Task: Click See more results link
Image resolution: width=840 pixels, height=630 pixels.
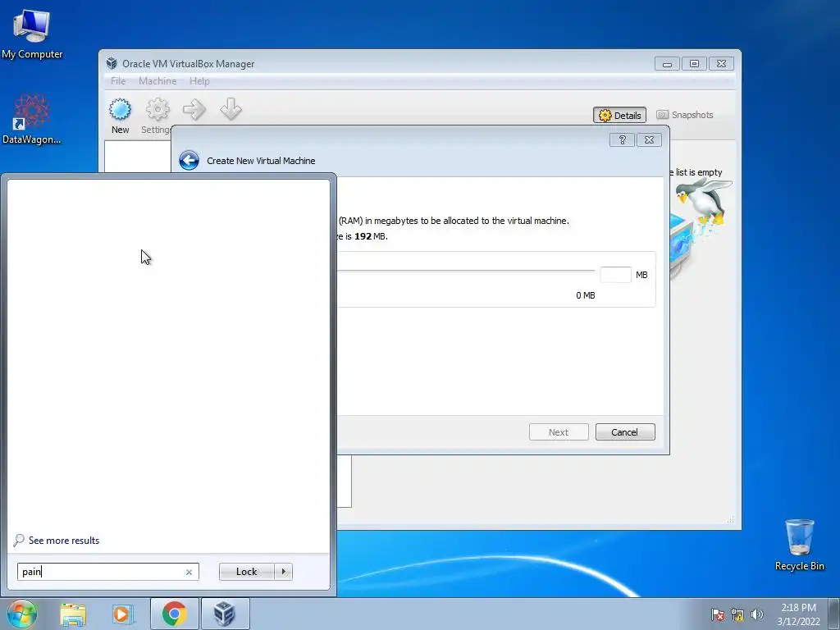Action: 64,540
